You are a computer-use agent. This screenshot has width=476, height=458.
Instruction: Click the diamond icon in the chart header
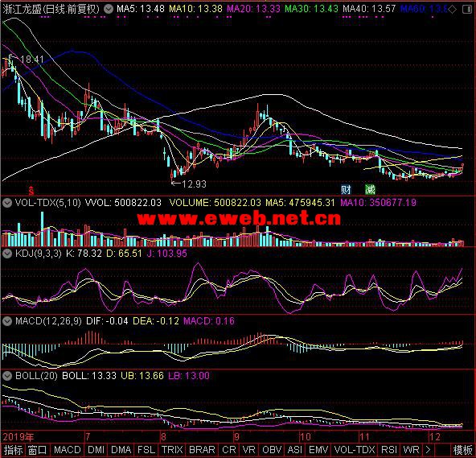452,10
